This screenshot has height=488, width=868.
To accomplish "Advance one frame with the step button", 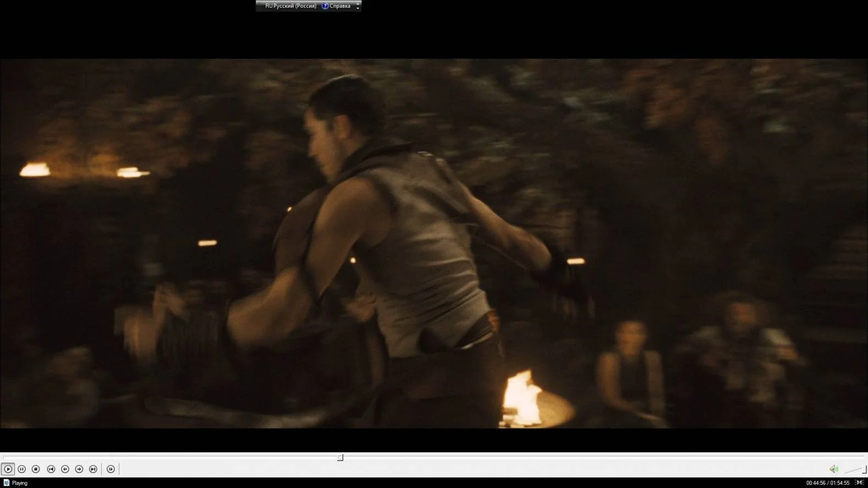I will pos(111,469).
